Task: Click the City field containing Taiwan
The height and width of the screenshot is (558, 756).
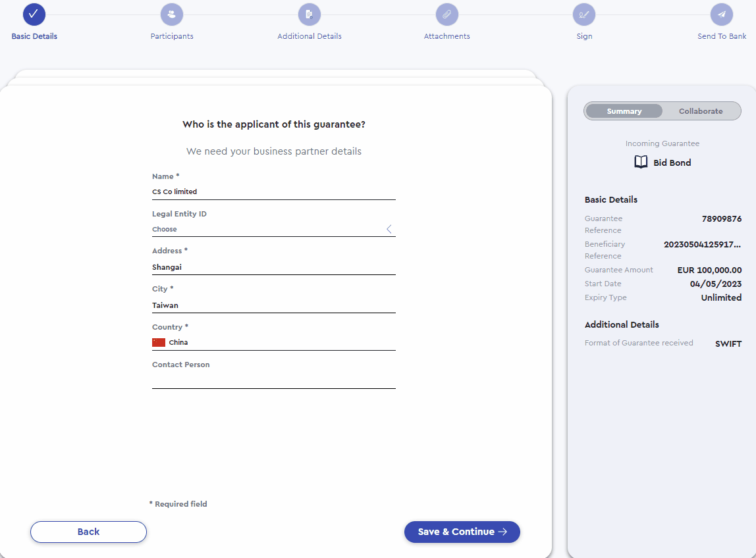Action: click(x=274, y=305)
